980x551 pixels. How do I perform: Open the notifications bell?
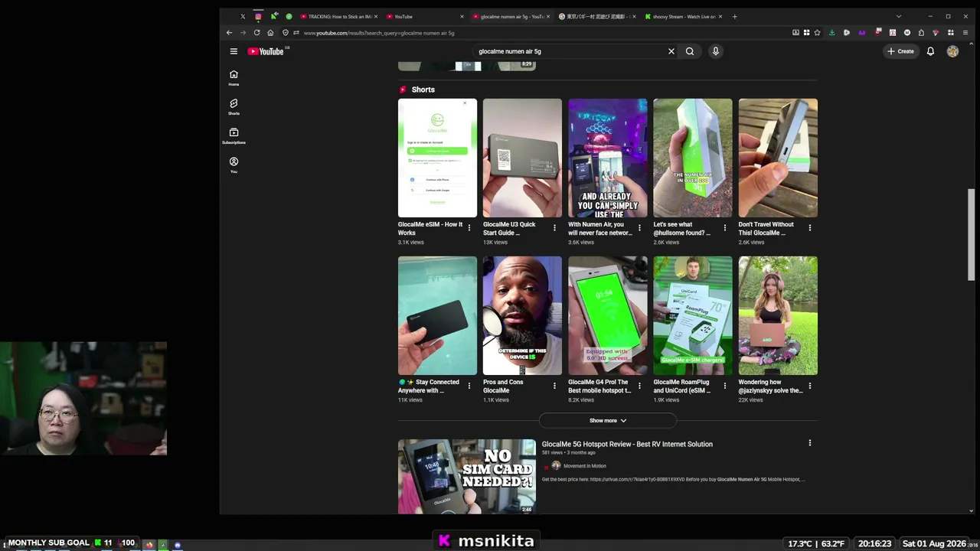point(930,51)
